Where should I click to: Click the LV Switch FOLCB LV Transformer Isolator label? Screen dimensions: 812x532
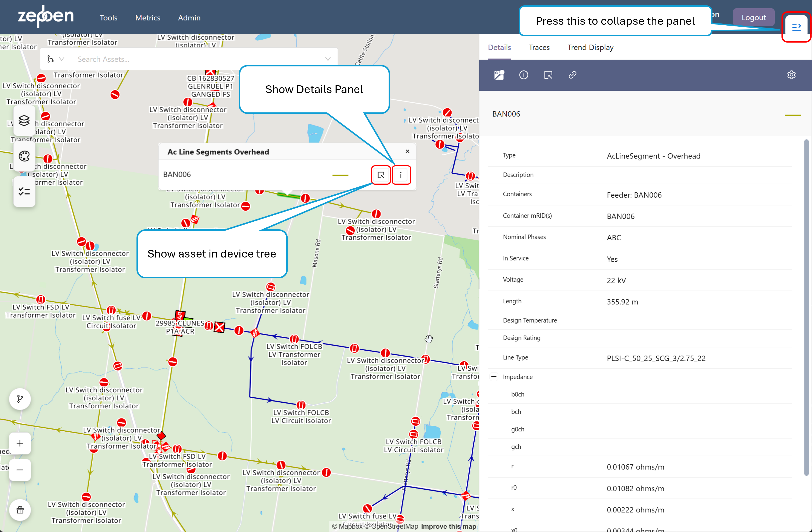294,354
